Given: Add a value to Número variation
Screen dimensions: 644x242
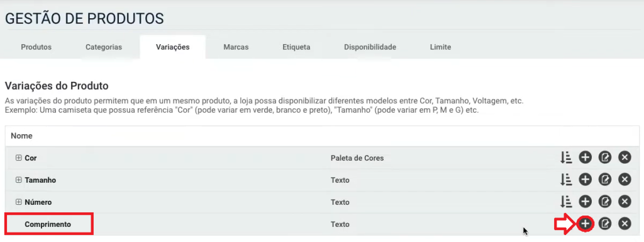Looking at the screenshot, I should (x=586, y=202).
